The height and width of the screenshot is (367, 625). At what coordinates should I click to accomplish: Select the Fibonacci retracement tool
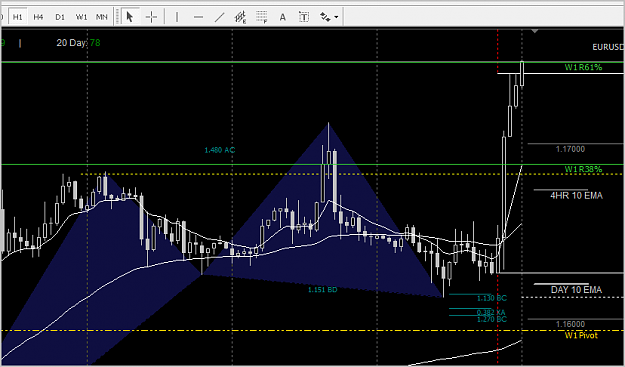pyautogui.click(x=261, y=17)
